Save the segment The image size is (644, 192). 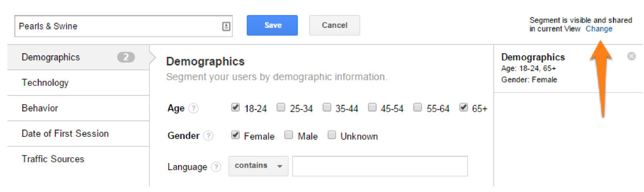pyautogui.click(x=272, y=25)
